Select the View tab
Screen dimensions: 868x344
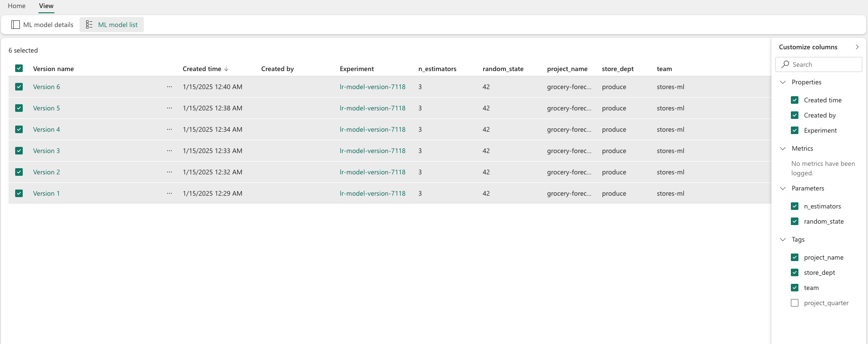pos(46,6)
